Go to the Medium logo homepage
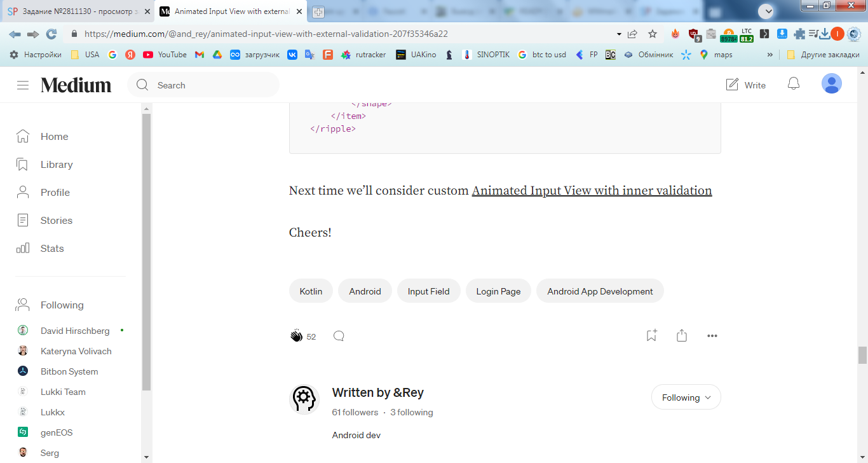Image resolution: width=868 pixels, height=463 pixels. 76,85
